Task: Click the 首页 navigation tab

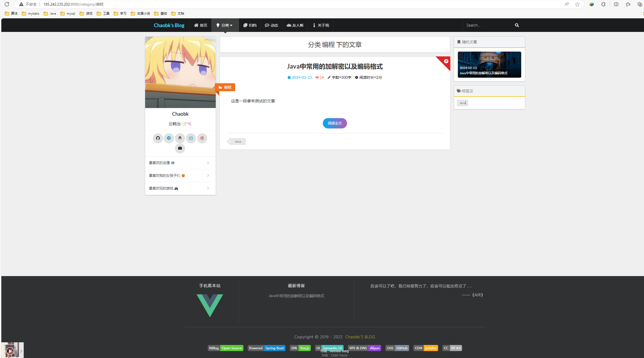Action: coord(200,25)
